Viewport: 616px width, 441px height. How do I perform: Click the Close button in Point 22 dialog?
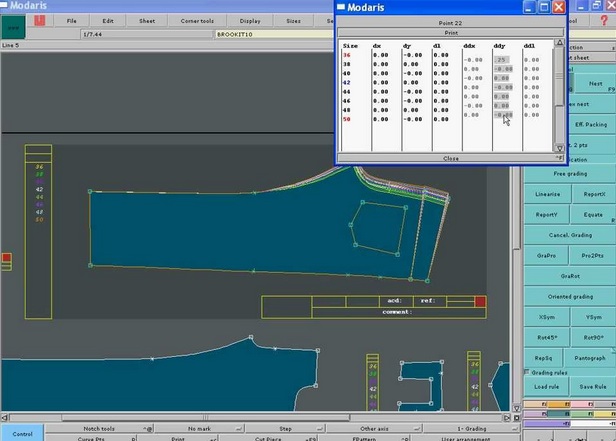[451, 158]
